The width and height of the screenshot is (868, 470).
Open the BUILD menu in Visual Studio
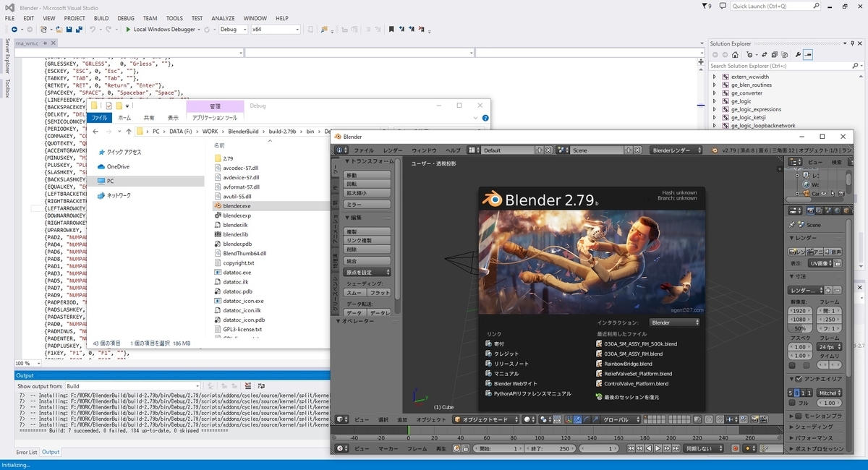point(101,18)
